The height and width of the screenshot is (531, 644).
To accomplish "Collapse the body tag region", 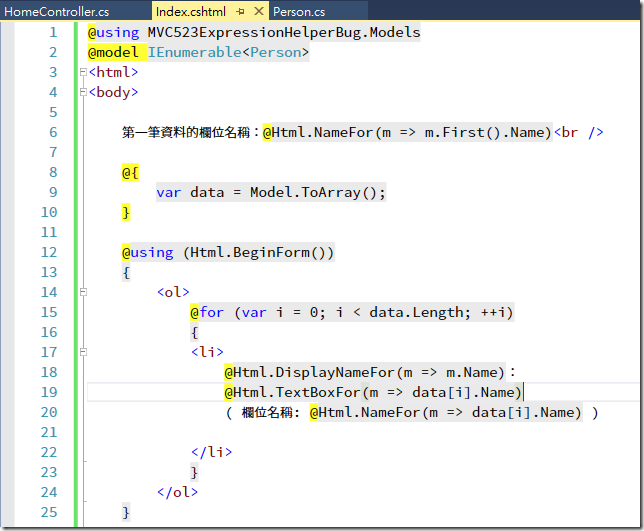I will (x=83, y=92).
